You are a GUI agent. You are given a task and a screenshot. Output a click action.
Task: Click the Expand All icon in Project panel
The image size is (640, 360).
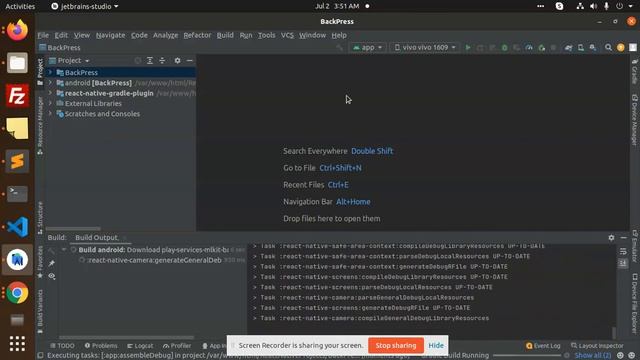pyautogui.click(x=150, y=60)
